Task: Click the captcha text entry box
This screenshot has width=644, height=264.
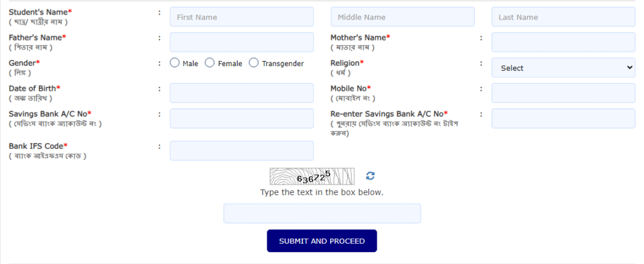Action: pos(322,214)
